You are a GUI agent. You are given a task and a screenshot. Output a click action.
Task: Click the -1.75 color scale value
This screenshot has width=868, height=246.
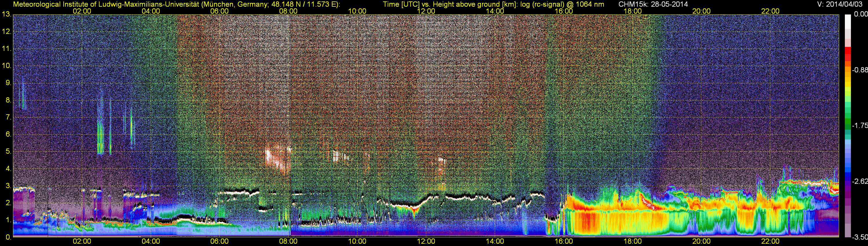(x=860, y=126)
